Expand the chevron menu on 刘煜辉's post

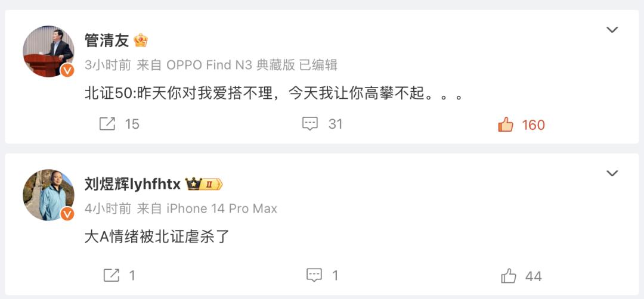click(612, 173)
